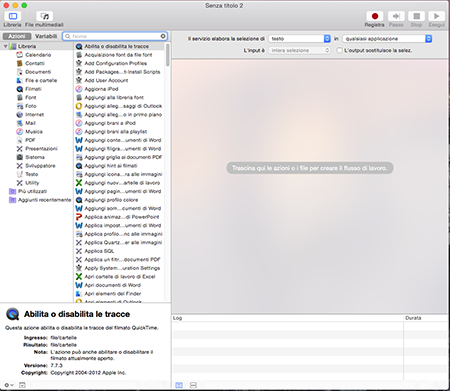Select Testo category in library
This screenshot has width=450, height=391.
[32, 174]
